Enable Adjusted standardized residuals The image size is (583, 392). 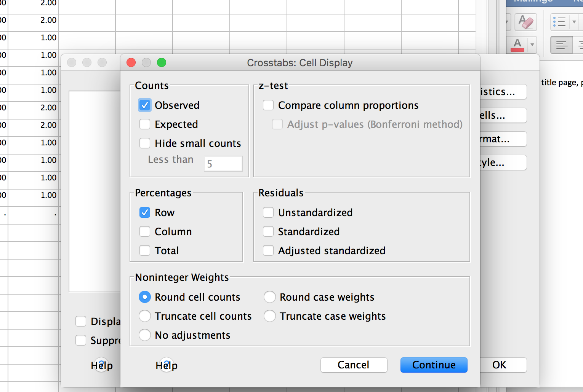point(268,250)
